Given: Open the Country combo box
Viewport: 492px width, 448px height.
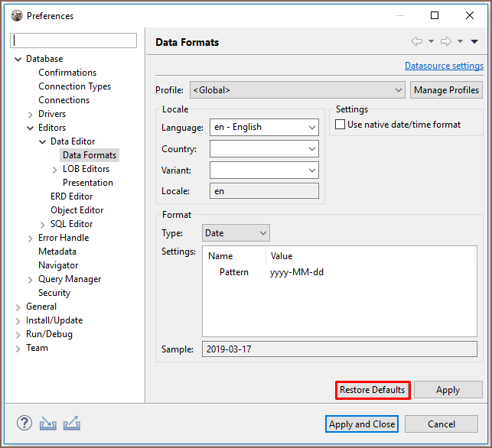Looking at the screenshot, I should point(264,148).
